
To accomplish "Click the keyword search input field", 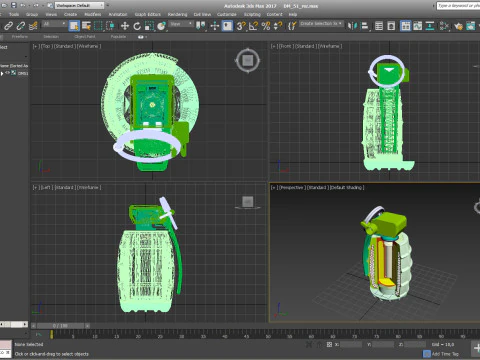I will 459,6.
